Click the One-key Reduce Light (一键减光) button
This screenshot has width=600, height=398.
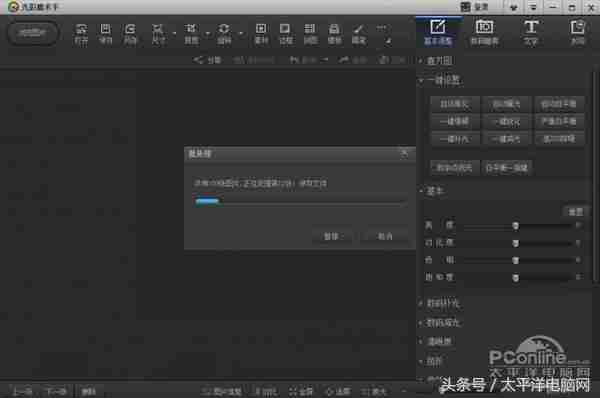(506, 139)
